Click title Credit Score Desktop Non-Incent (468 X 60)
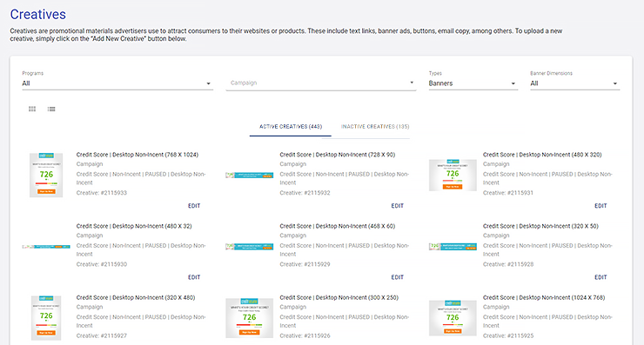The image size is (644, 345). (337, 226)
